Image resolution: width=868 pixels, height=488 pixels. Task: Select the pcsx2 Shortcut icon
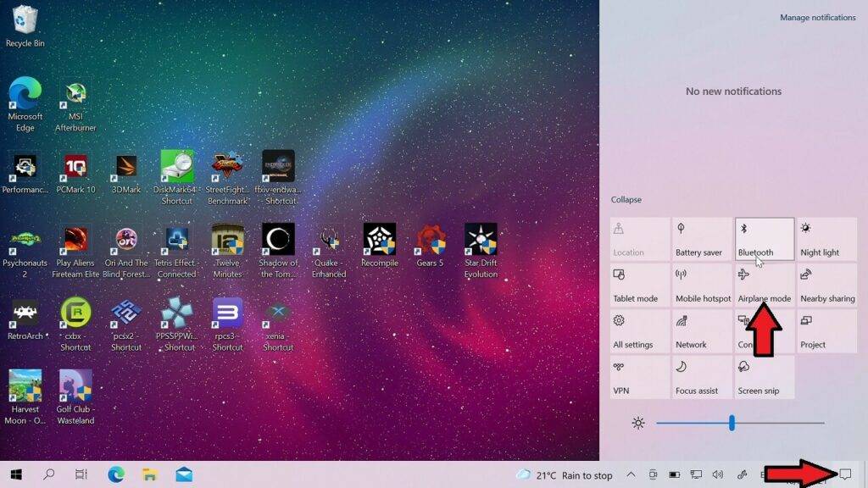(x=126, y=324)
